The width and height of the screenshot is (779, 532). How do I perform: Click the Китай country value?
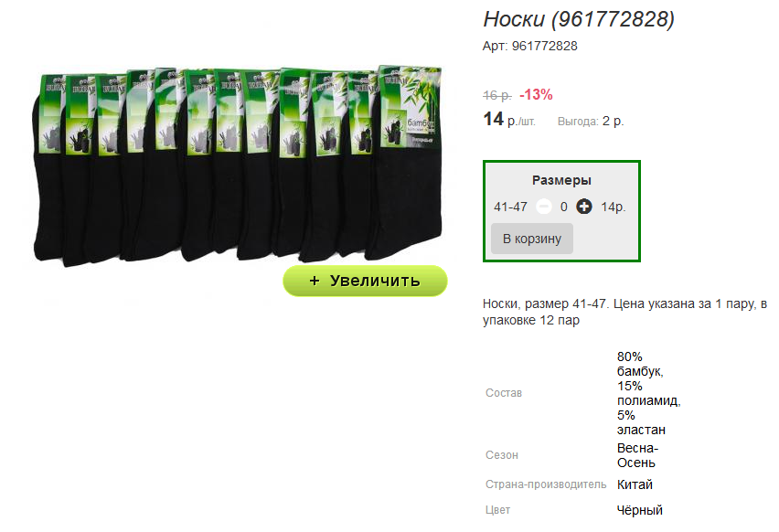[x=635, y=484]
